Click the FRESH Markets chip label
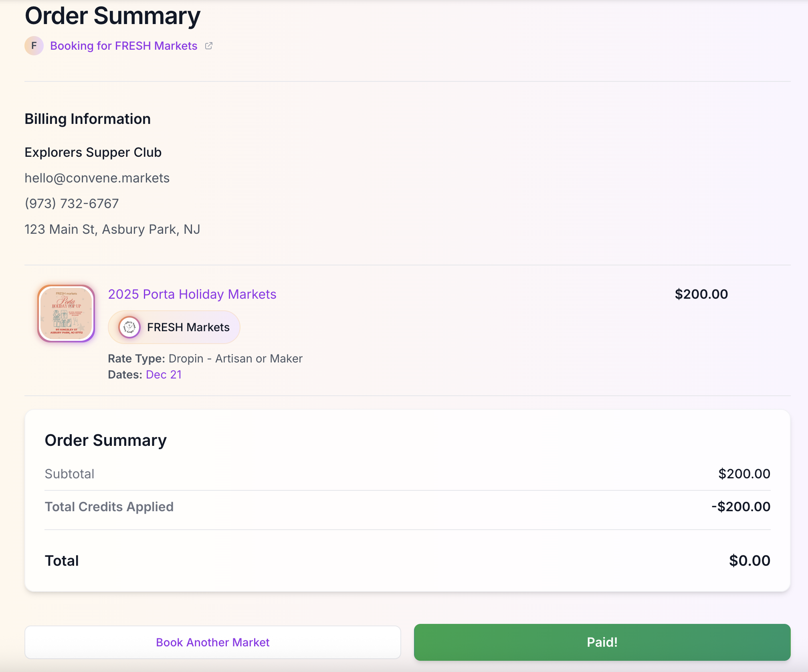Screen dimensions: 808x672 (x=188, y=327)
